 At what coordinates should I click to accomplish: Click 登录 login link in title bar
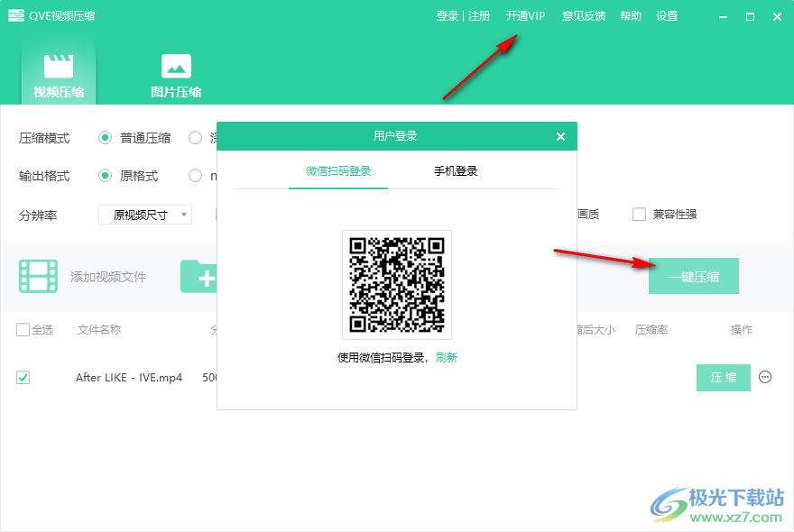click(448, 16)
